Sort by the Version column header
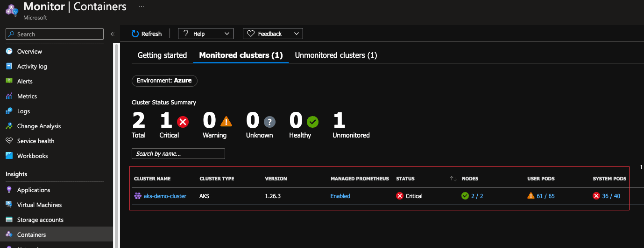 pyautogui.click(x=276, y=179)
